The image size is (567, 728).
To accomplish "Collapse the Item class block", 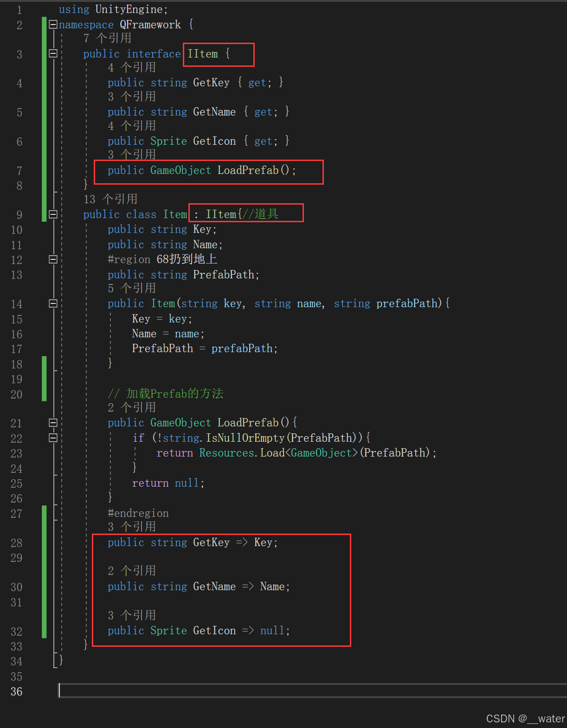I will (53, 214).
